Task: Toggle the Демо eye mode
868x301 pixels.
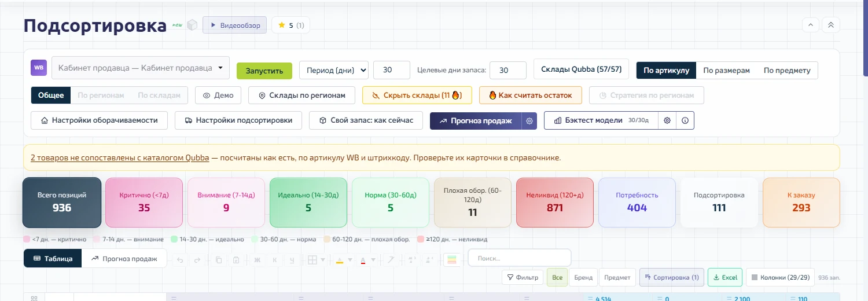Action: tap(218, 96)
